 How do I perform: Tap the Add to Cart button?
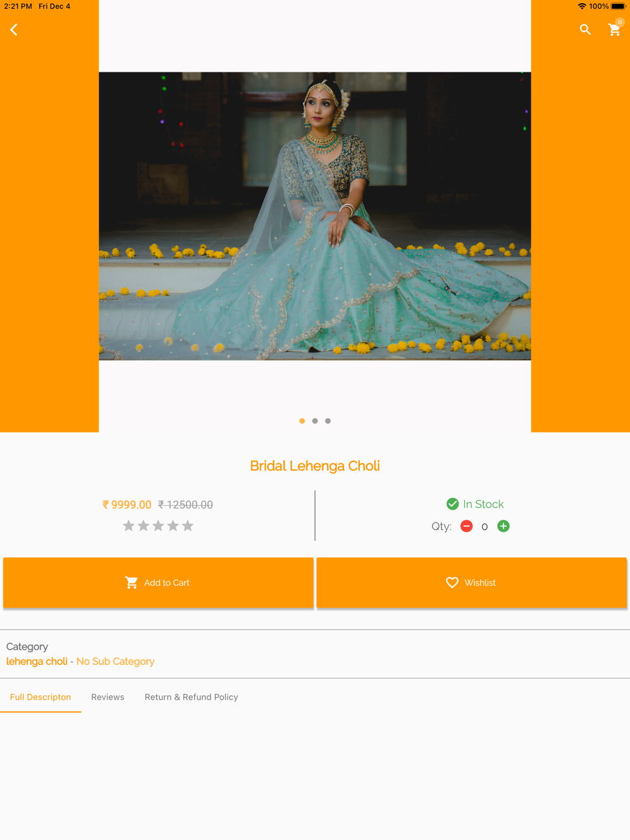[x=158, y=582]
